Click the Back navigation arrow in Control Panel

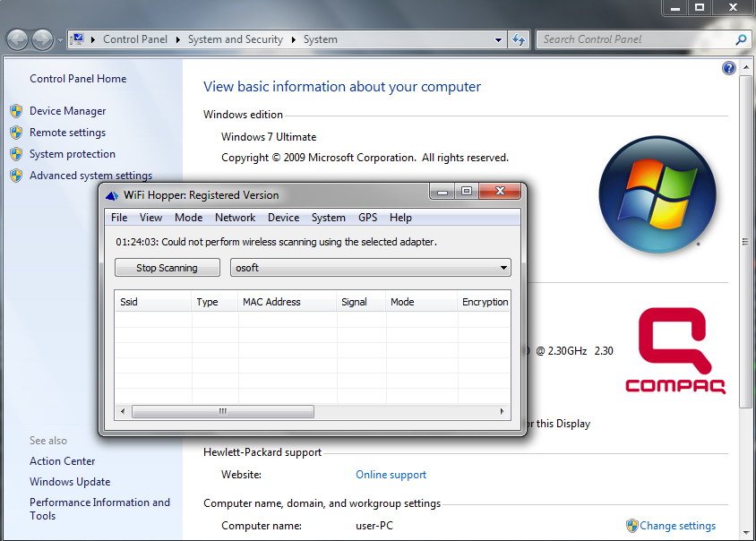(x=18, y=39)
